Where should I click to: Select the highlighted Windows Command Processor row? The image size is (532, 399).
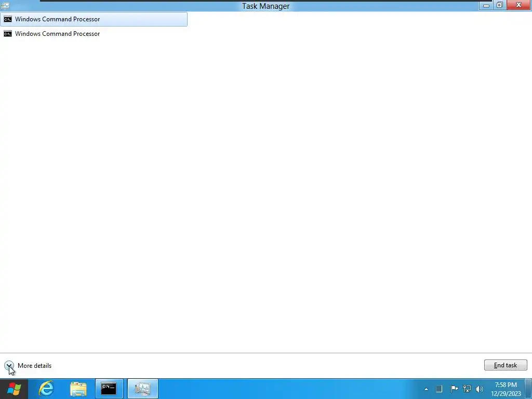94,19
